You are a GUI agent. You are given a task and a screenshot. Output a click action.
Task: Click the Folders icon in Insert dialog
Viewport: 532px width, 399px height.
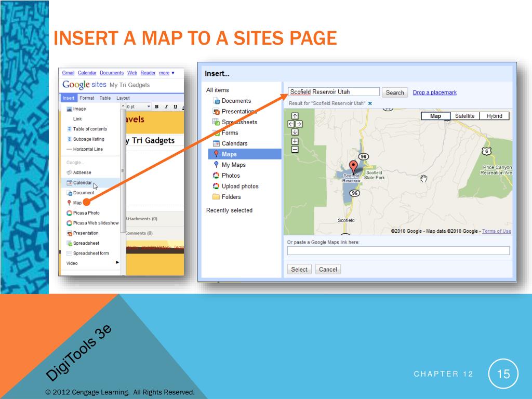tap(216, 197)
